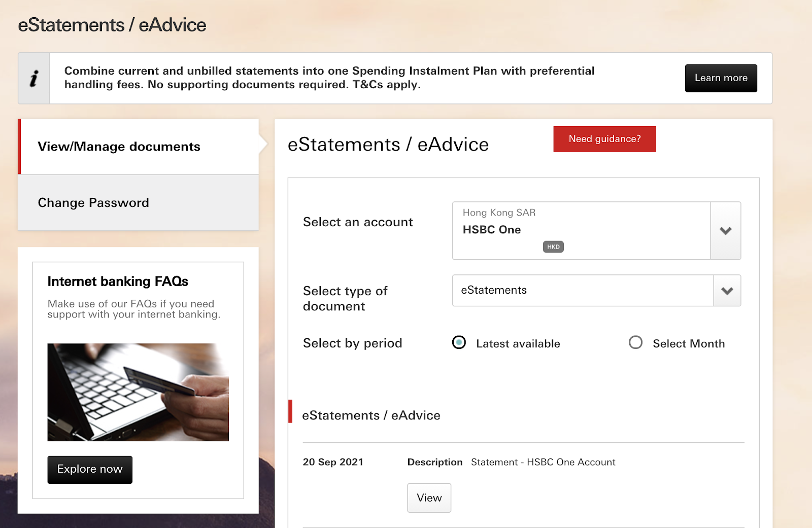Open View/Manage documents tab
The image size is (812, 528).
[138, 147]
